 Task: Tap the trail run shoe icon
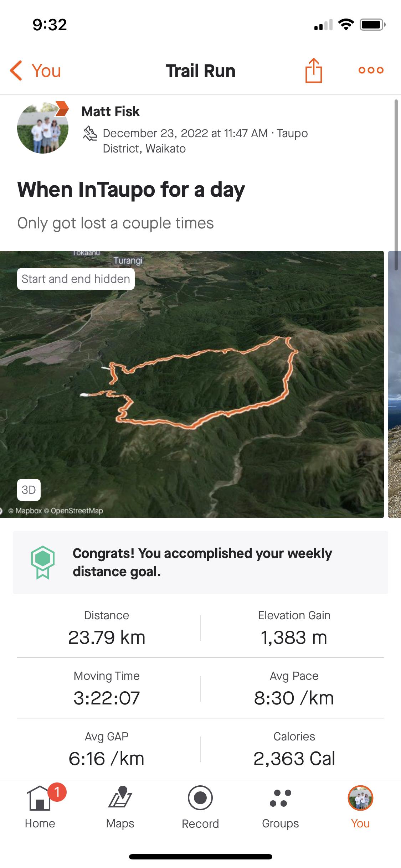90,134
